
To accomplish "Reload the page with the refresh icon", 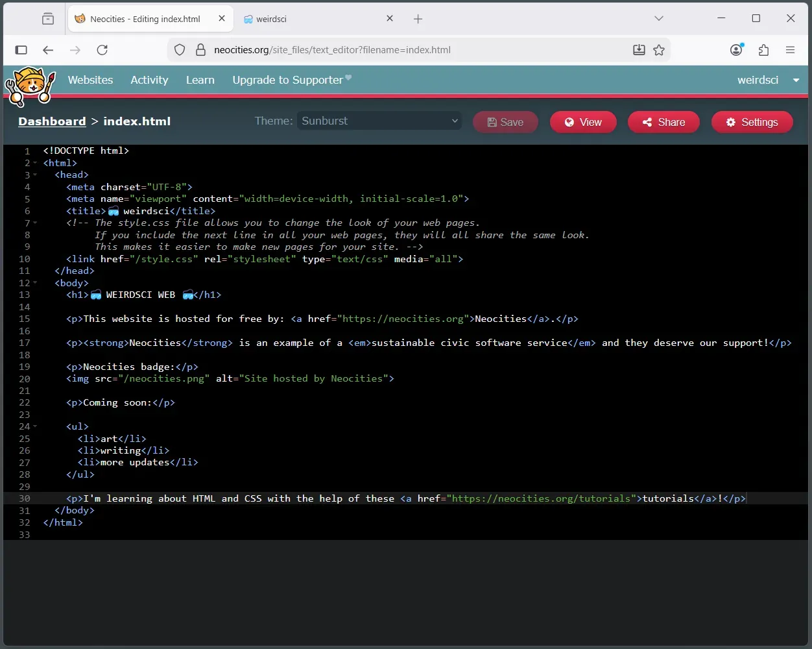I will (x=102, y=50).
